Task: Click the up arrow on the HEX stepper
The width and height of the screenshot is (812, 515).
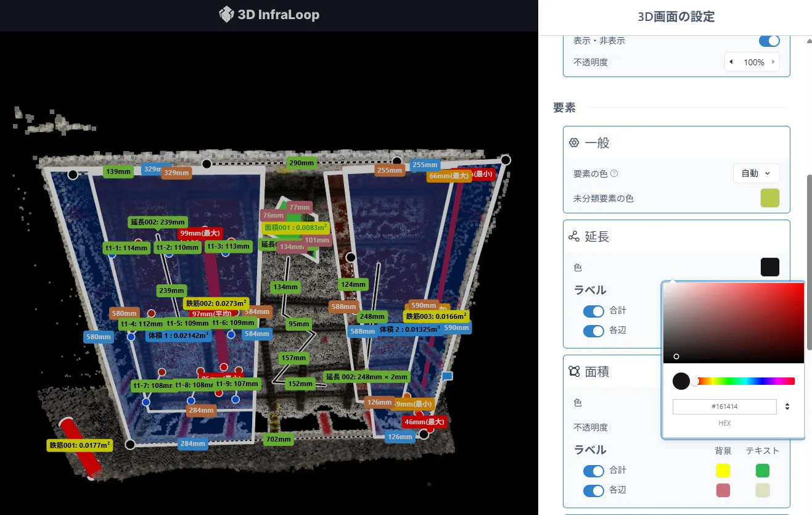Action: pos(787,403)
